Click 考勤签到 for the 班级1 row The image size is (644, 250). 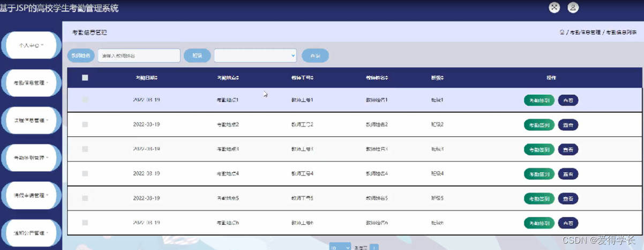coord(539,100)
